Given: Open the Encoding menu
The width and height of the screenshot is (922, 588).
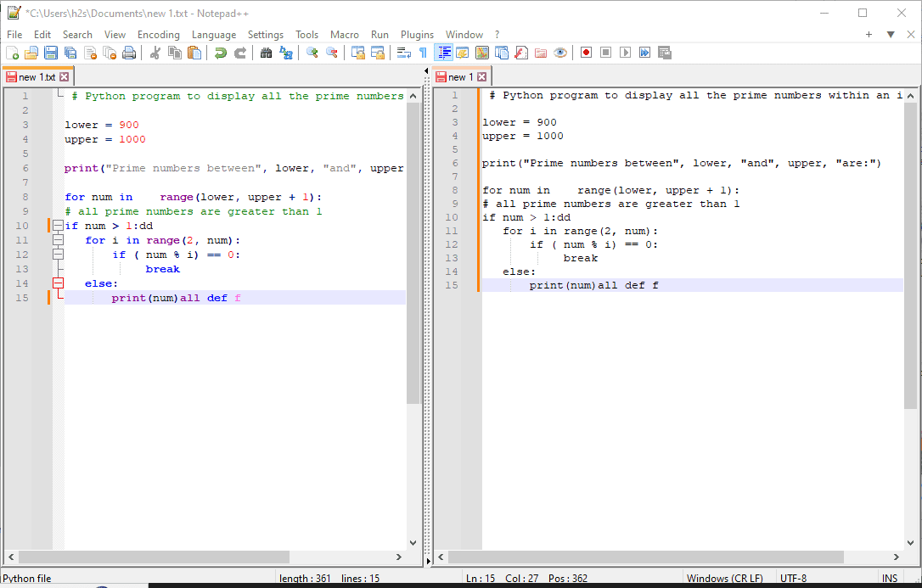Looking at the screenshot, I should [x=158, y=35].
